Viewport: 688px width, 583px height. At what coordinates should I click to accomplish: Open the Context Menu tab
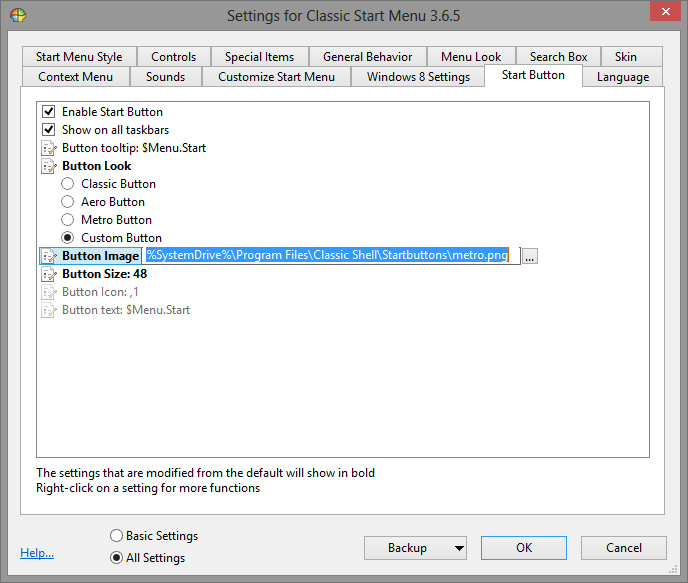(75, 77)
